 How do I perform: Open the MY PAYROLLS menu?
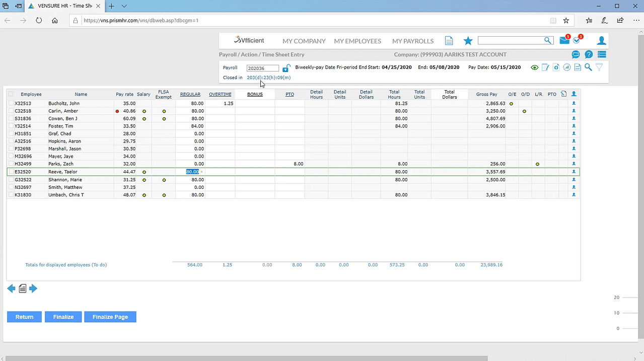coord(412,41)
